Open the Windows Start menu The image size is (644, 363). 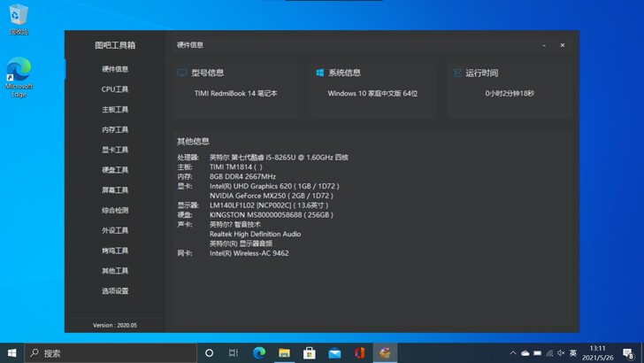click(x=11, y=352)
